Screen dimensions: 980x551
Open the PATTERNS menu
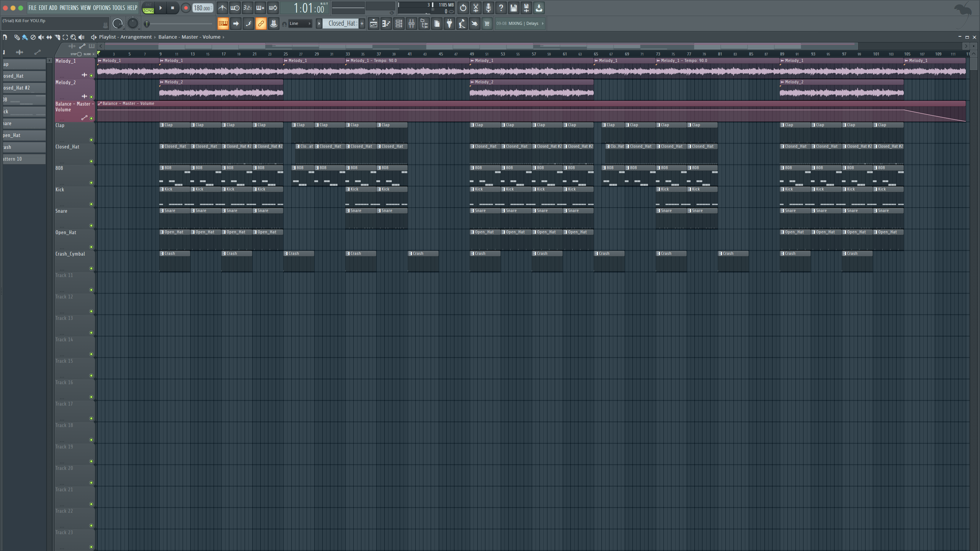69,8
